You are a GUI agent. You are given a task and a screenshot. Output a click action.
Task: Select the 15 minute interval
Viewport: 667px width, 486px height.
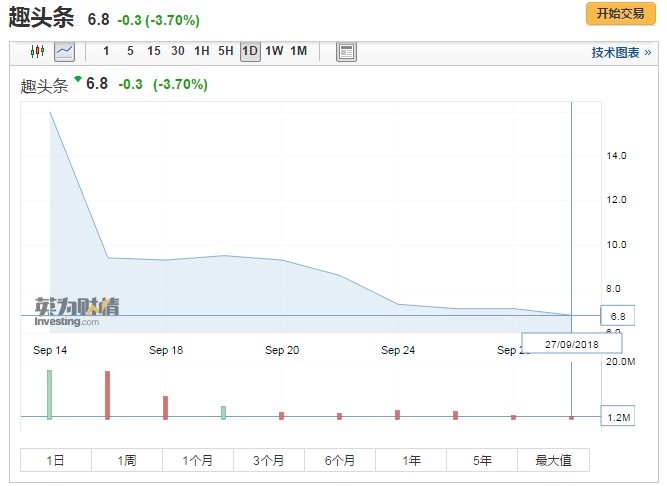tap(154, 51)
